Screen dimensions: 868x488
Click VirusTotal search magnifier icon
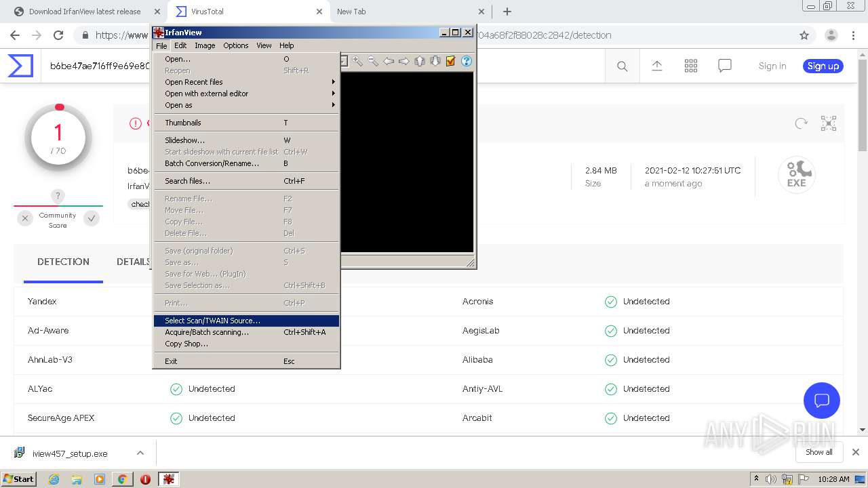[622, 66]
